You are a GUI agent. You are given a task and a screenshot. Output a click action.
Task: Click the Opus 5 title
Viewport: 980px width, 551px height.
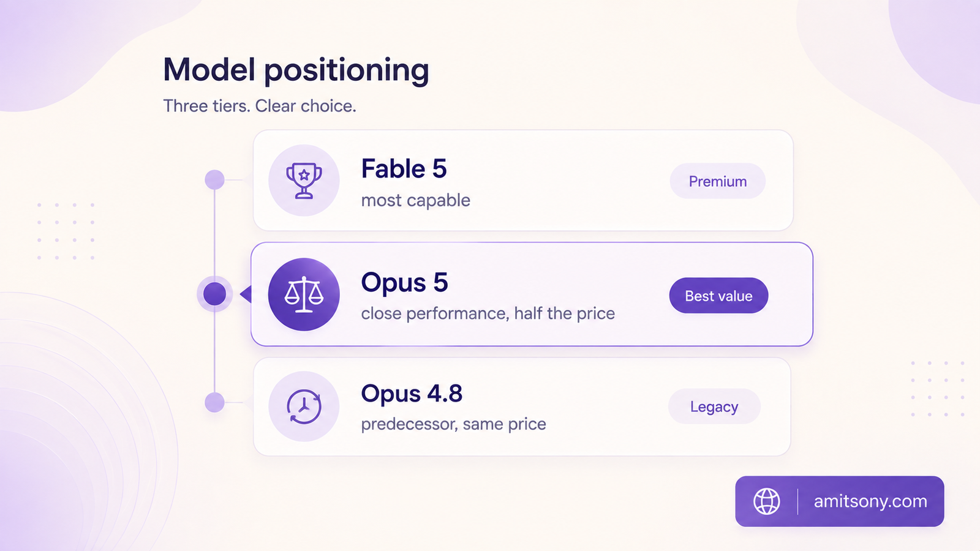pyautogui.click(x=404, y=283)
